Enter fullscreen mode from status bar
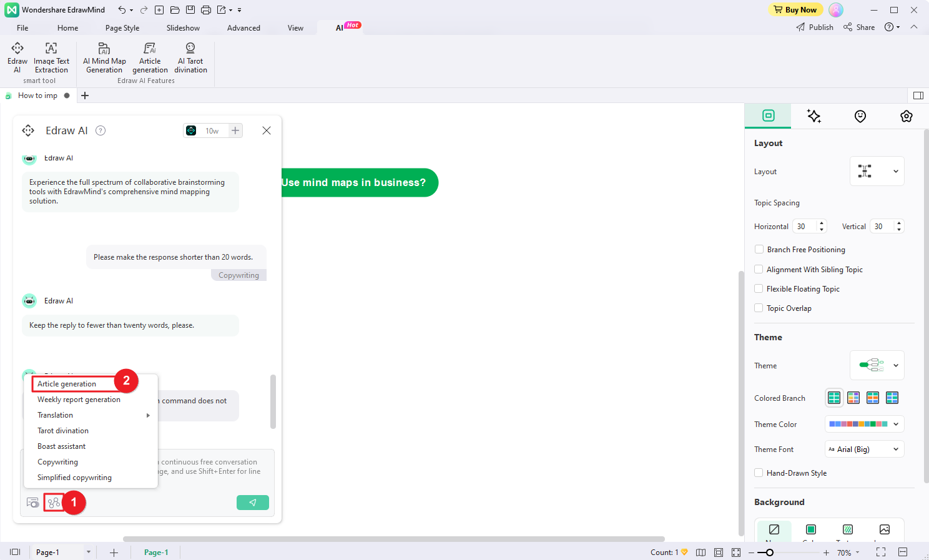929x560 pixels. [881, 552]
